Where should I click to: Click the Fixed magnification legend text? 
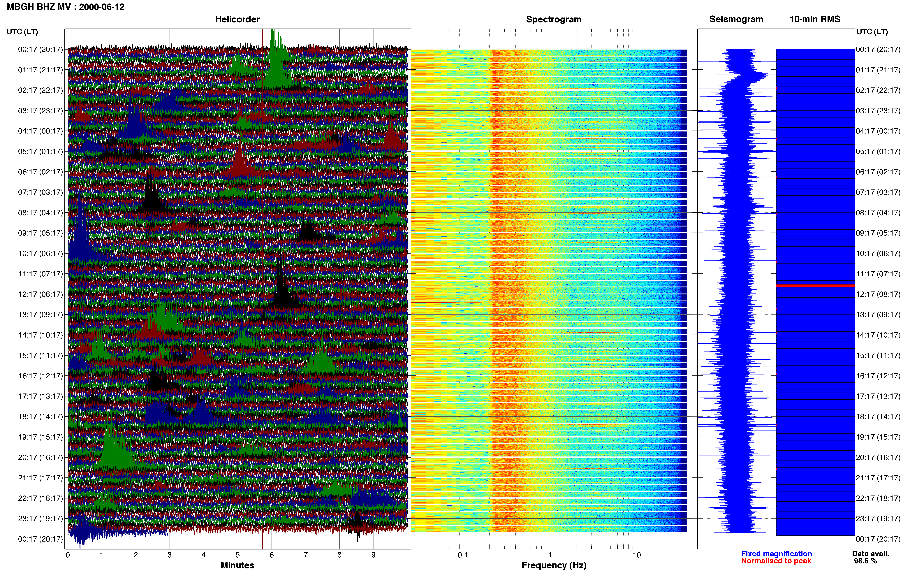(x=776, y=554)
